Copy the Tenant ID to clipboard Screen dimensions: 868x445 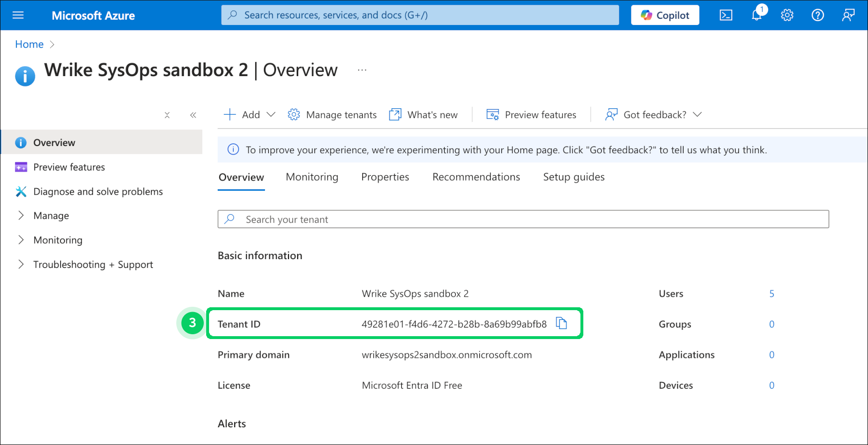point(561,323)
